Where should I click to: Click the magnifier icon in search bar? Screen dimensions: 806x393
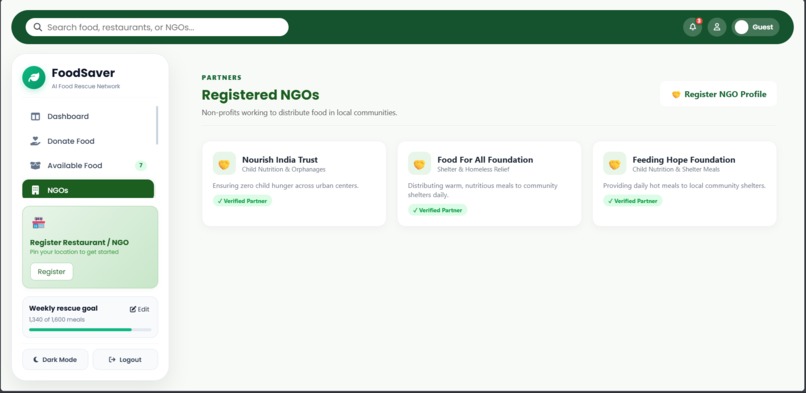click(x=38, y=27)
